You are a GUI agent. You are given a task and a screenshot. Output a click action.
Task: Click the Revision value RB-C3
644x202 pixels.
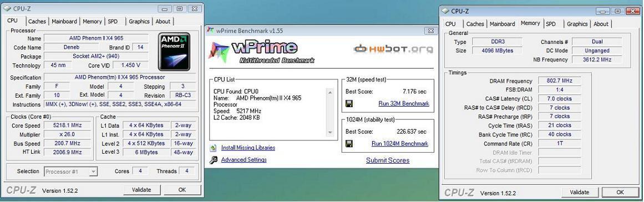182,95
